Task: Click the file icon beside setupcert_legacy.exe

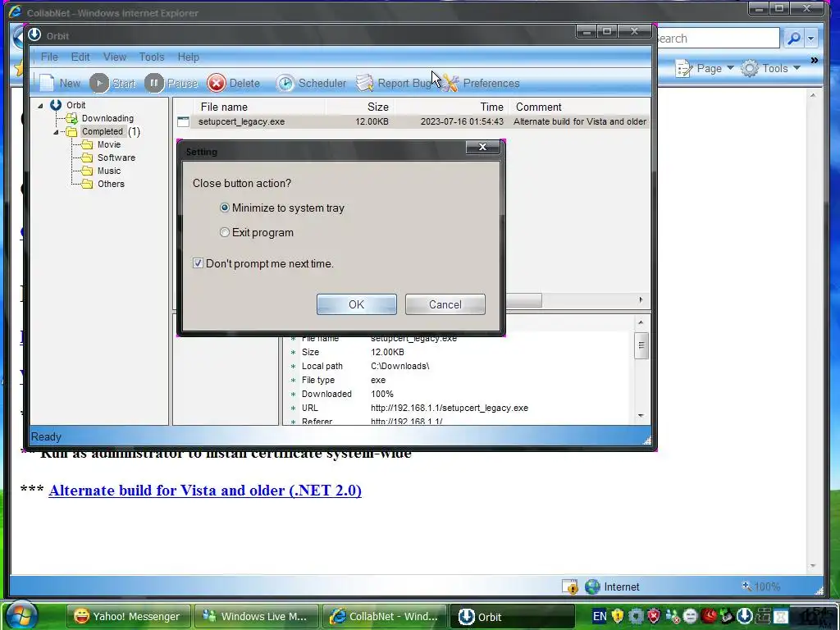Action: [183, 121]
